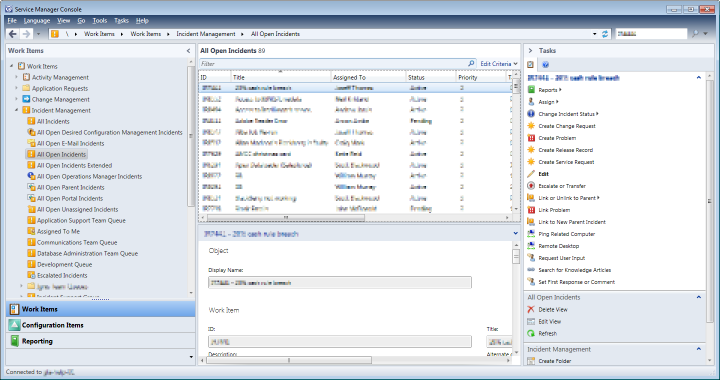Image resolution: width=720 pixels, height=380 pixels.
Task: Click the refresh icon beside address bar
Action: pyautogui.click(x=605, y=34)
